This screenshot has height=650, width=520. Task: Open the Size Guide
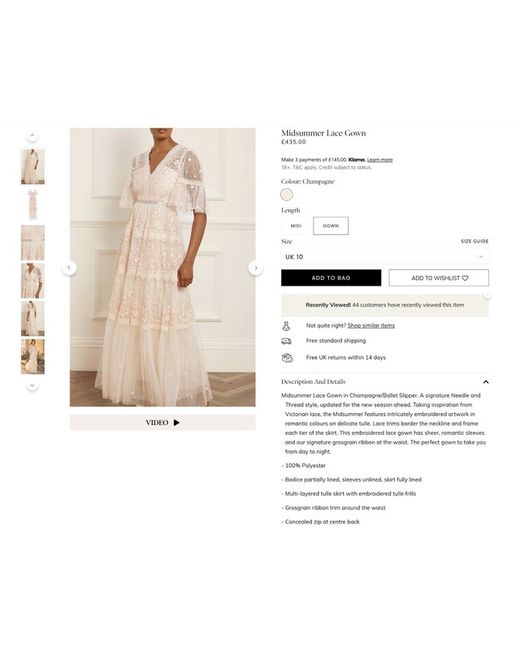(474, 241)
